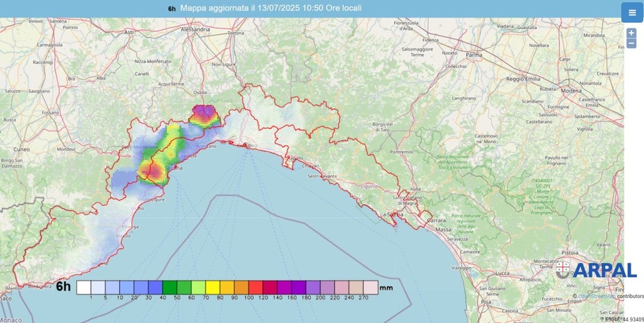Click the ARPAL logo
The width and height of the screenshot is (644, 323).
coord(604,270)
